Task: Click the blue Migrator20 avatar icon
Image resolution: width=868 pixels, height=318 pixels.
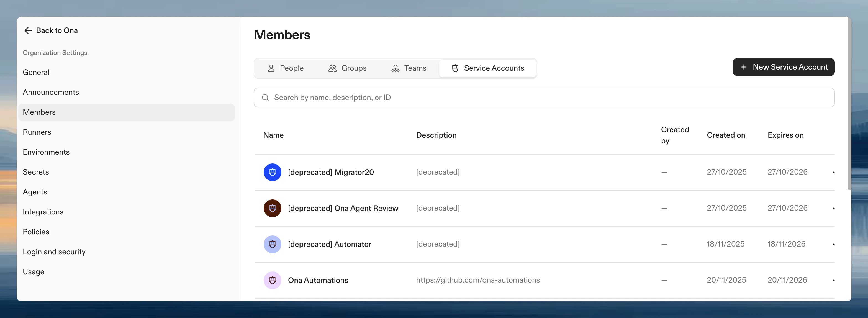Action: point(272,172)
